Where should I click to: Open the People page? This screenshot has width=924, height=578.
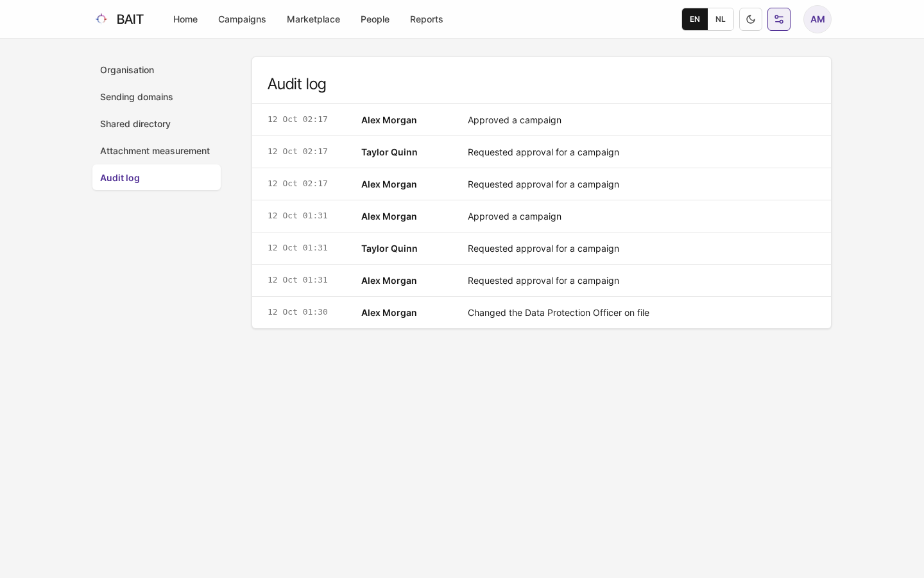pos(375,19)
